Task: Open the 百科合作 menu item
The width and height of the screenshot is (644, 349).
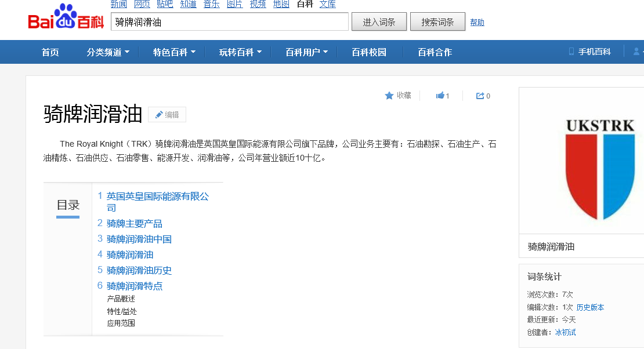Action: 435,52
